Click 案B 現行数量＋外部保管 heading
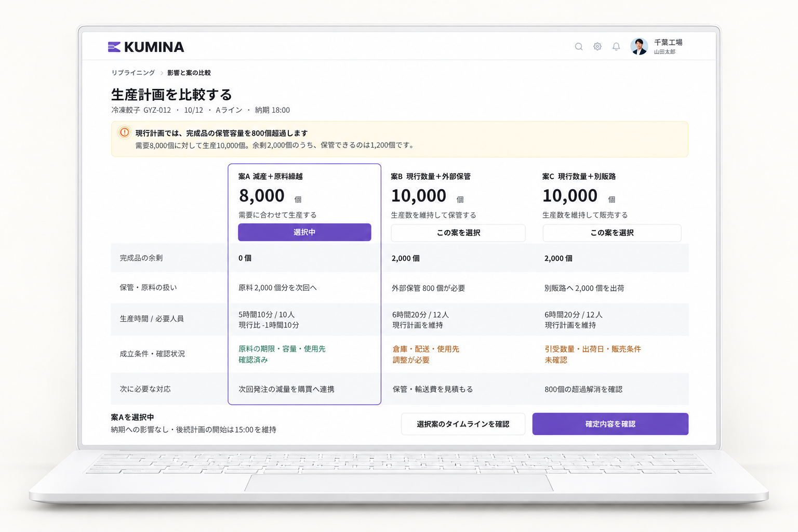798x532 pixels. click(431, 177)
